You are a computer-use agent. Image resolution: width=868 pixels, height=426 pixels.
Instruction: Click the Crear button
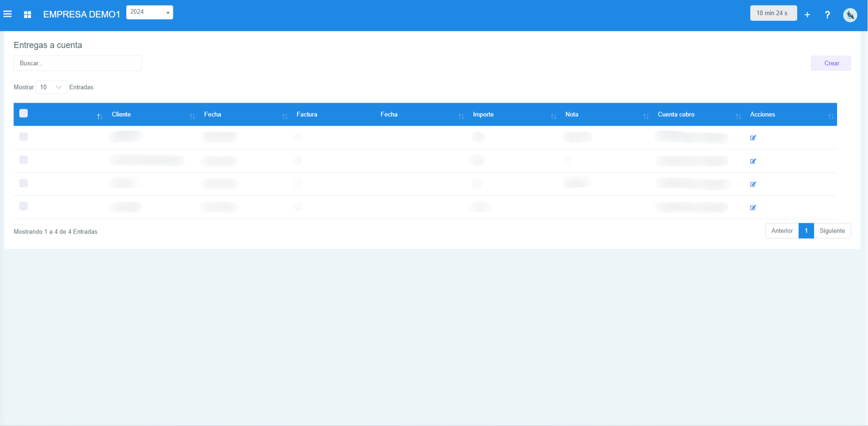click(830, 63)
